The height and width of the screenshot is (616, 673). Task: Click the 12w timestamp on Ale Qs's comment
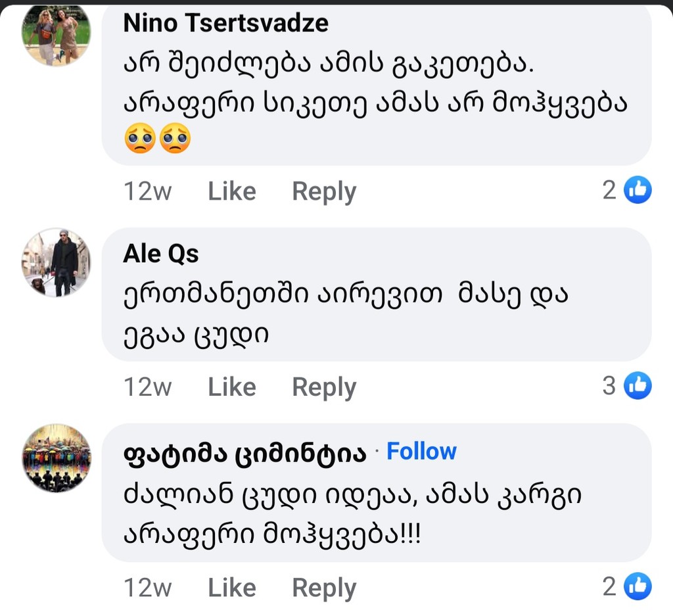tap(147, 387)
